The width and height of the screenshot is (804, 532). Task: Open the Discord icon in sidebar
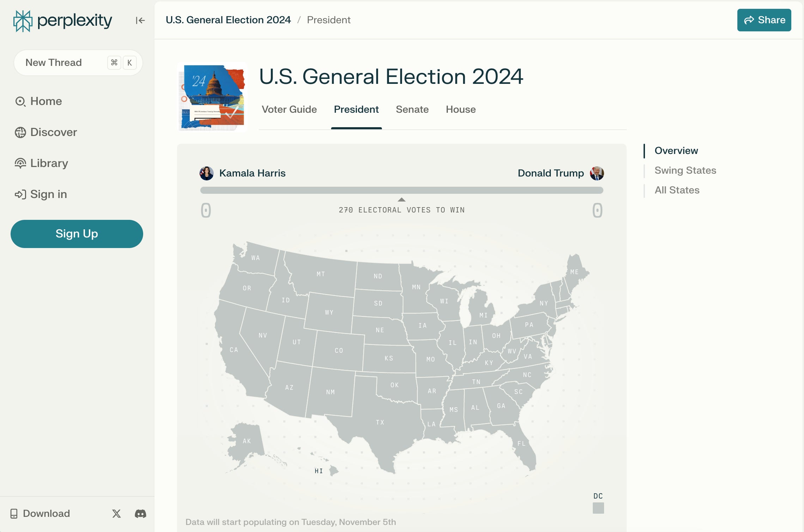coord(140,513)
